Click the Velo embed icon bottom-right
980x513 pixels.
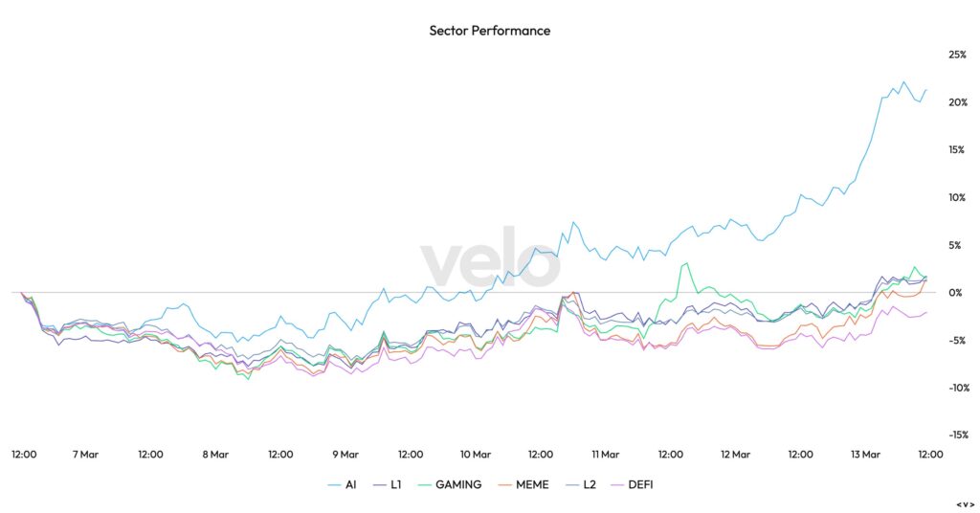click(x=965, y=504)
